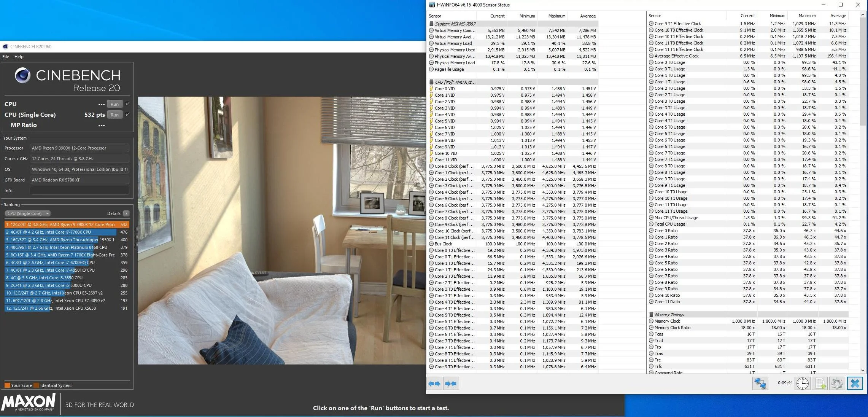
Task: Click the Core 0 VID lightning sensor icon
Action: [431, 89]
